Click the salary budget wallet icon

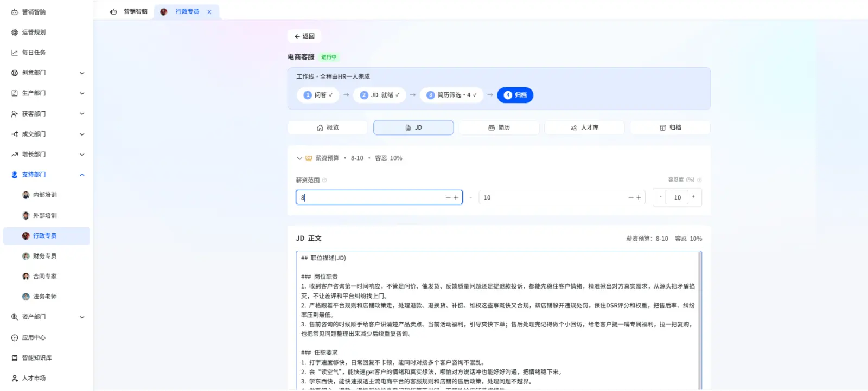tap(309, 158)
